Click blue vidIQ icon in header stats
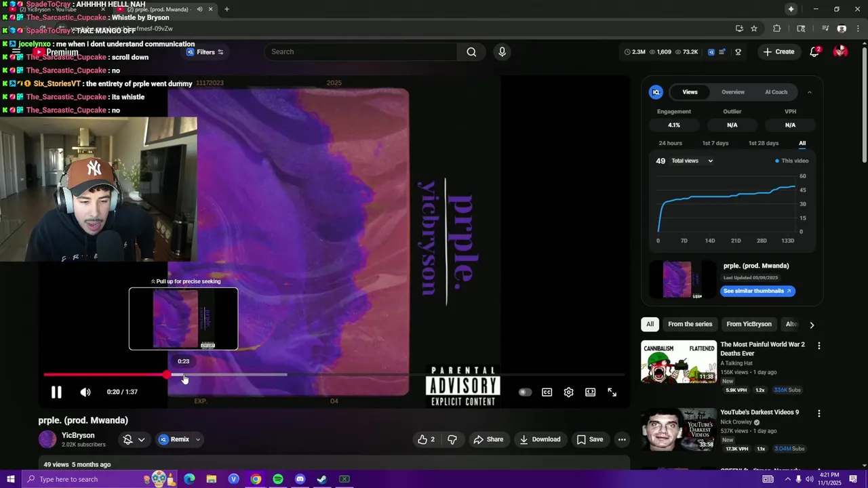The image size is (868, 488). click(x=711, y=52)
